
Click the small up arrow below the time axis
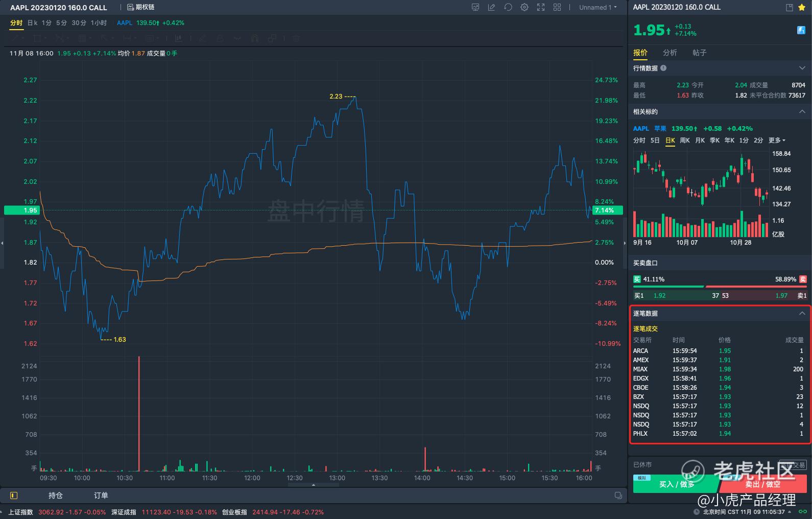313,485
